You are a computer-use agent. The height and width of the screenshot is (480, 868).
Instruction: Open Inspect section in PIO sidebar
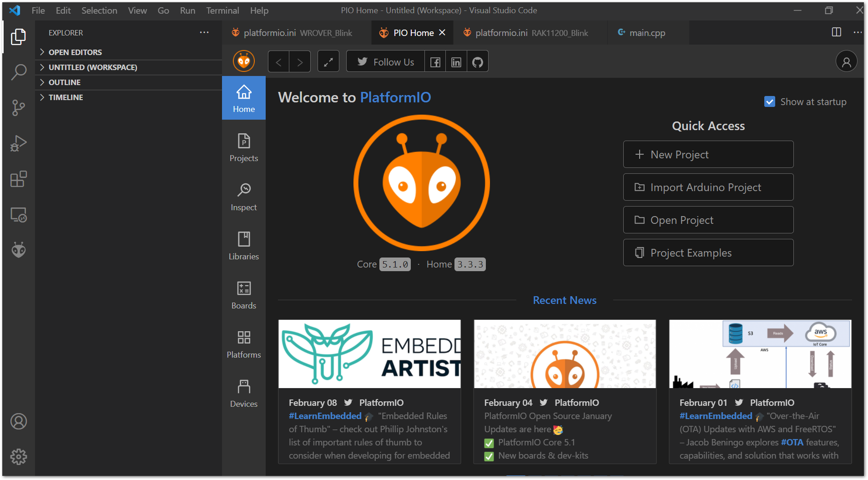pos(244,197)
